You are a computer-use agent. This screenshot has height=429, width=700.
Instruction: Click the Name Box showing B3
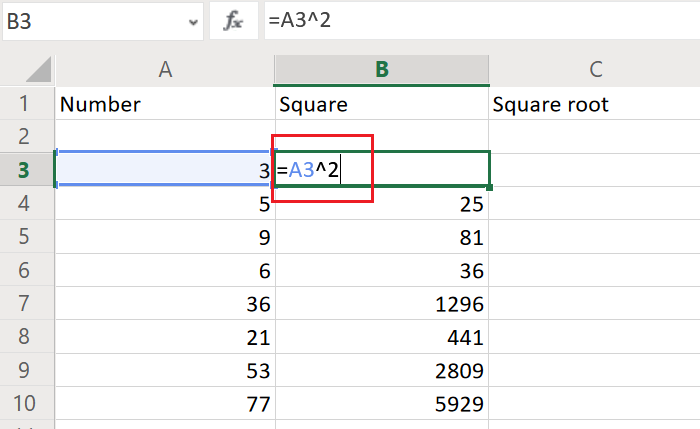click(x=90, y=22)
